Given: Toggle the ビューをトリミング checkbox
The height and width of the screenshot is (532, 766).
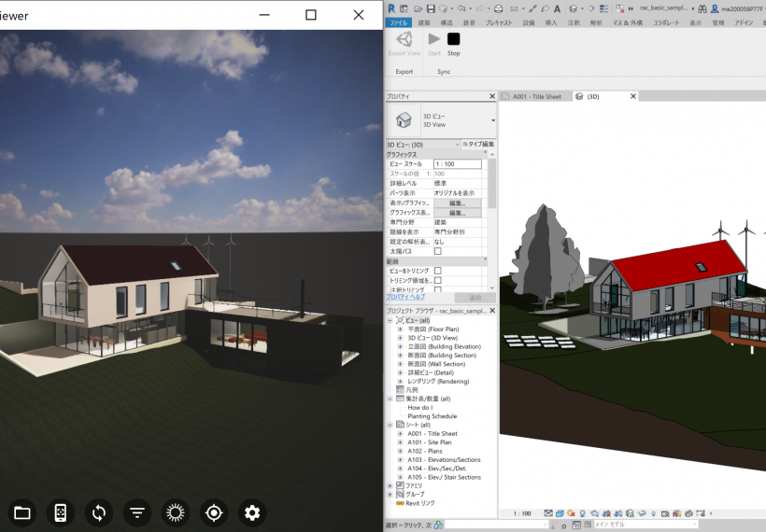Looking at the screenshot, I should (x=438, y=271).
